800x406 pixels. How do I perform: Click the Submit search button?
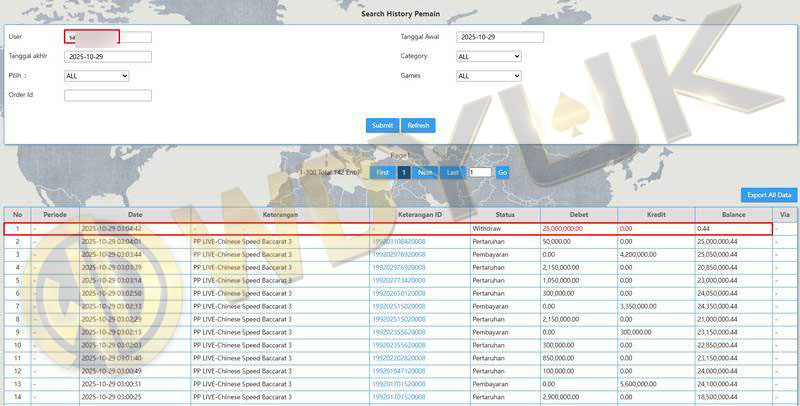click(x=382, y=126)
